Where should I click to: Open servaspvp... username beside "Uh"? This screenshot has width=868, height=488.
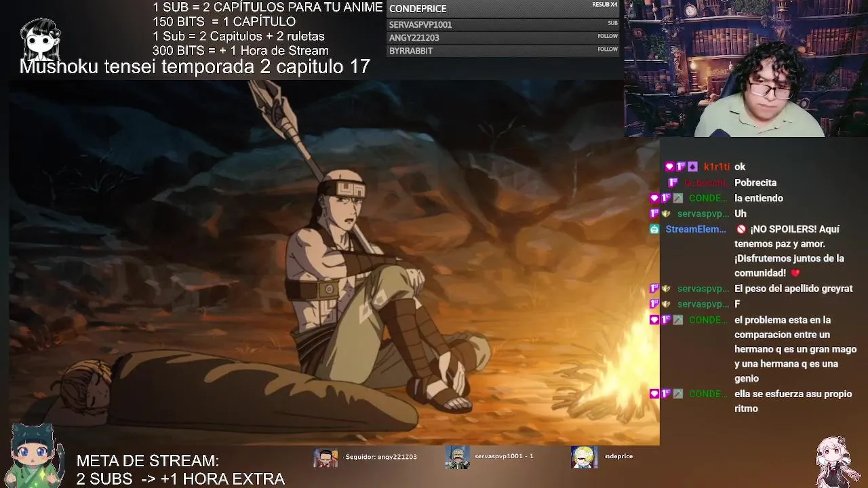pos(703,214)
